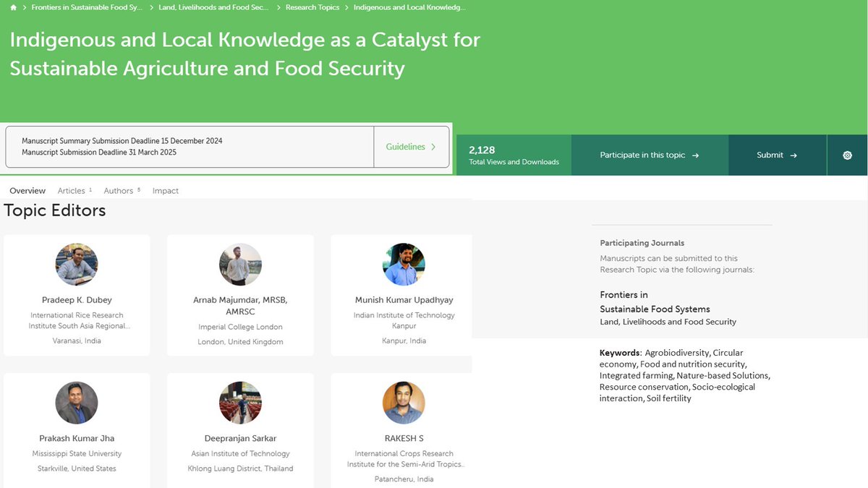Click the Varanasi, India location text
868x488 pixels.
[77, 341]
